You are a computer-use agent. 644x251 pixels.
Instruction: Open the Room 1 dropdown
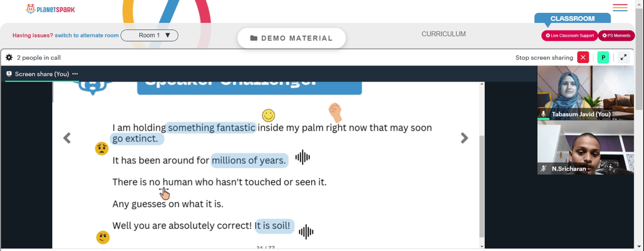coord(149,35)
